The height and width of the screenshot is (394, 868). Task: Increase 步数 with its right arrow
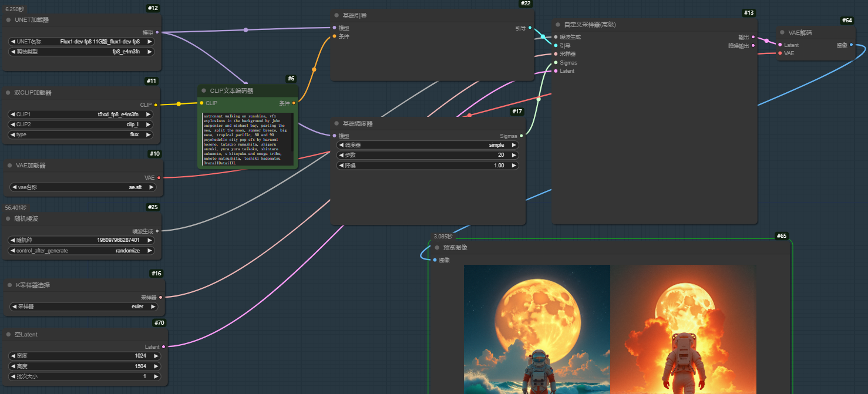coord(514,156)
